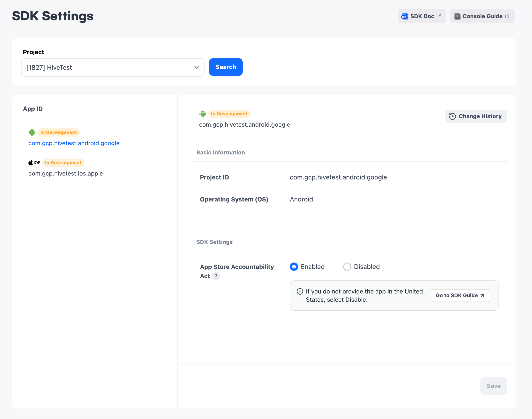Click In Development badge on iOS app
This screenshot has height=419, width=532.
point(63,163)
